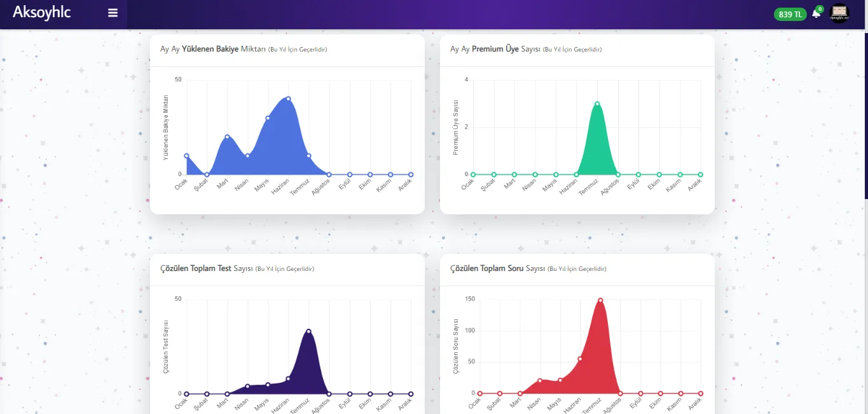This screenshot has height=414, width=868.
Task: Click the Temmuz peak point in Premium Üye chart
Action: point(597,104)
